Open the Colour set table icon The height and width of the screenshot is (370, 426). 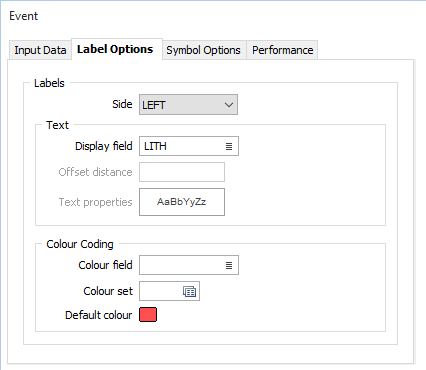(x=190, y=292)
